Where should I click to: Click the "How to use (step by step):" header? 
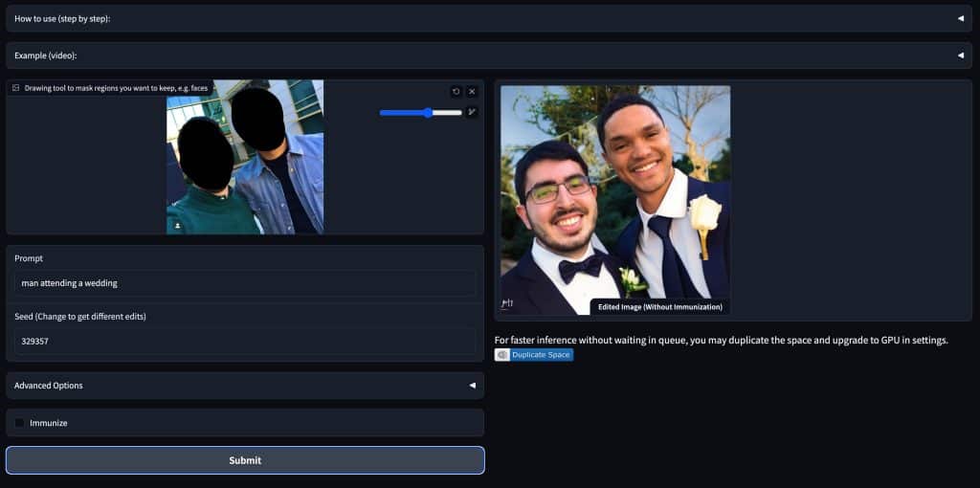62,18
